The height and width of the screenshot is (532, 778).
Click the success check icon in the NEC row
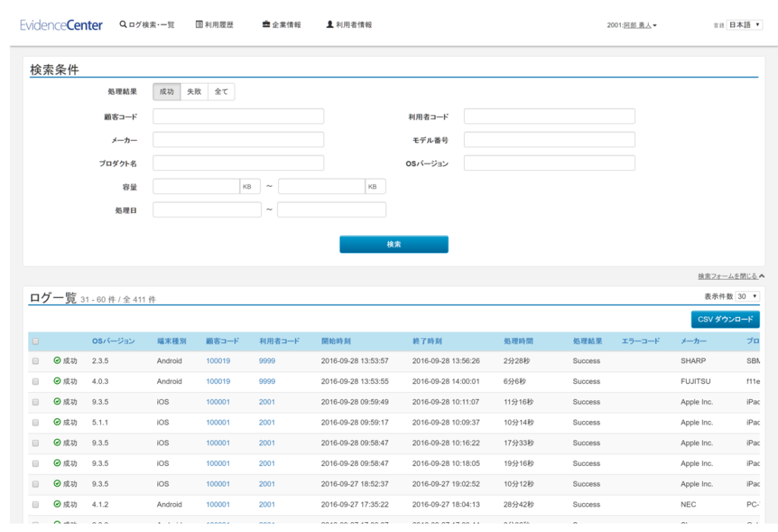57,504
